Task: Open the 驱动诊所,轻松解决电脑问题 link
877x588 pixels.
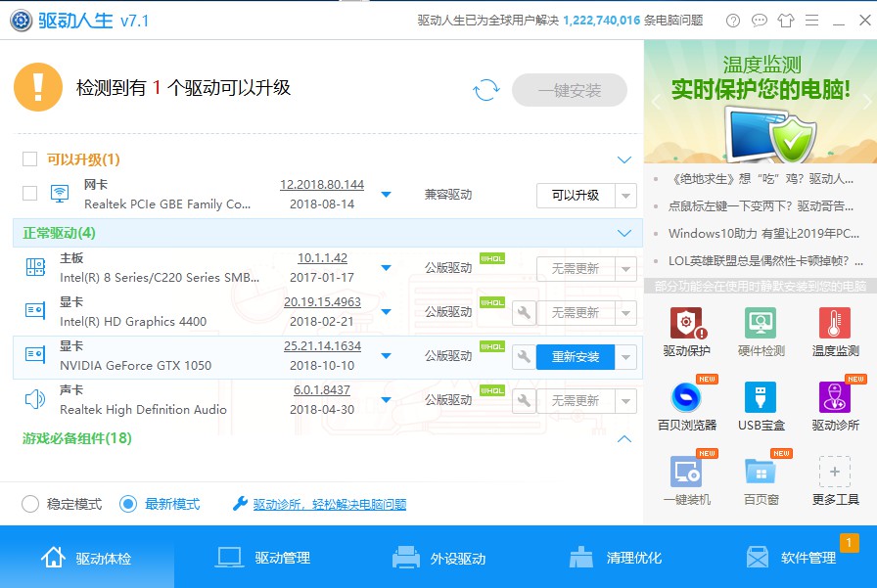Action: pyautogui.click(x=330, y=504)
